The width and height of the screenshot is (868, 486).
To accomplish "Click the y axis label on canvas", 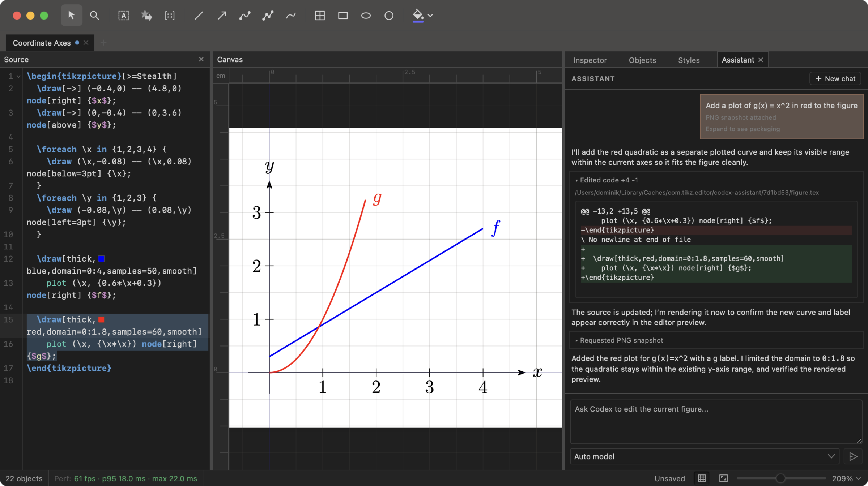I will (x=269, y=167).
